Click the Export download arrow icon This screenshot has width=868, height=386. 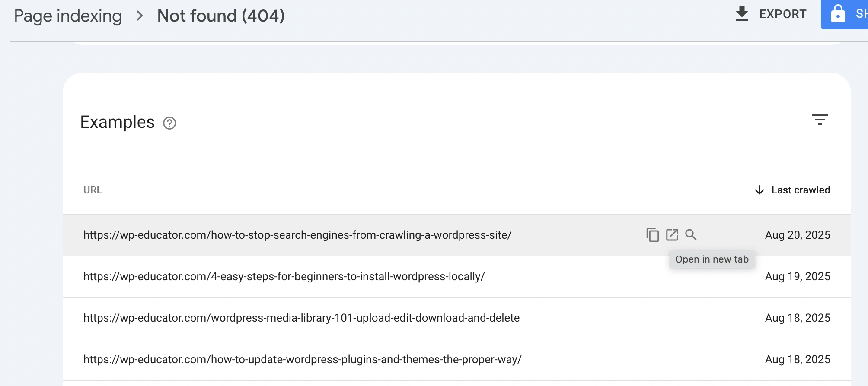742,14
